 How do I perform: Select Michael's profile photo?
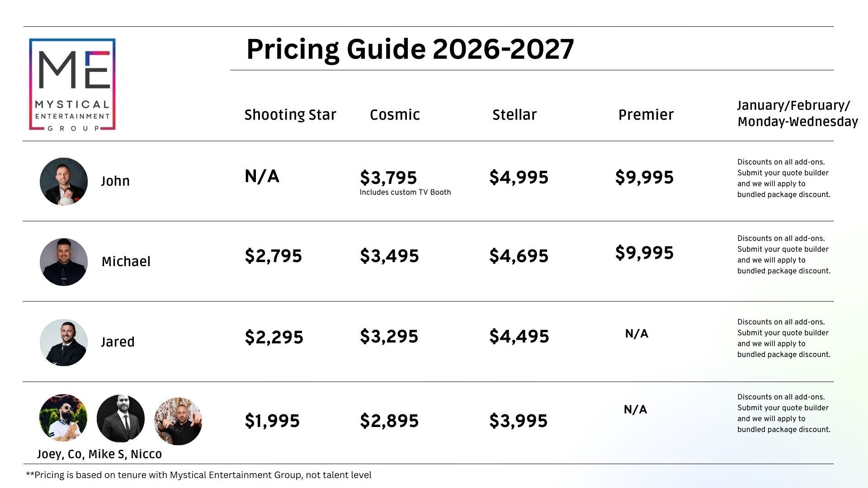64,262
